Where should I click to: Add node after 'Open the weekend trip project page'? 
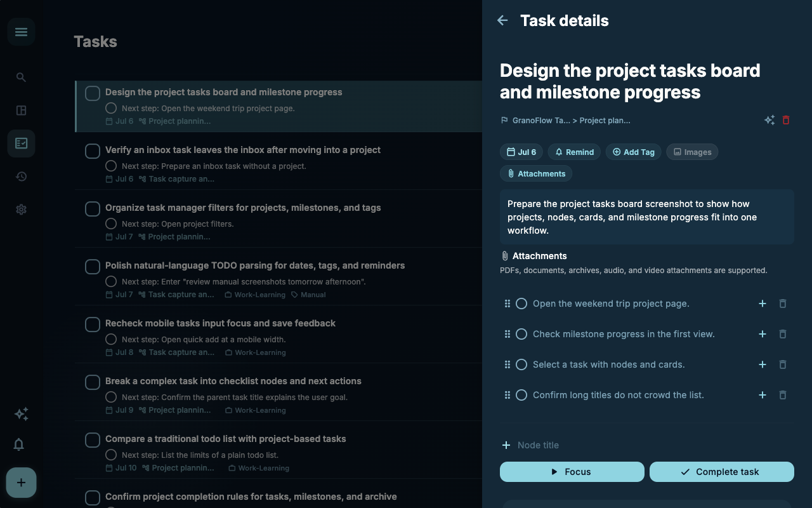coord(763,304)
